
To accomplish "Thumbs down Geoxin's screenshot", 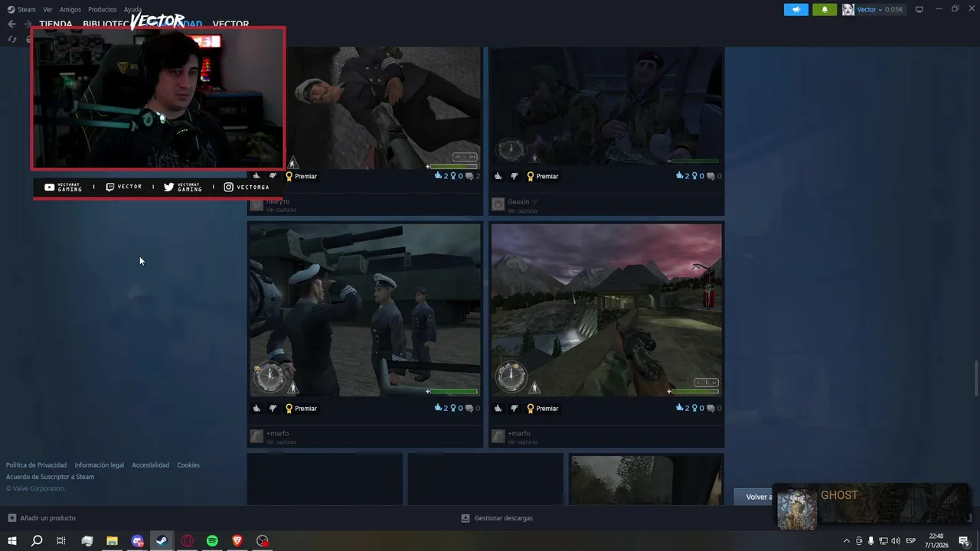I will [514, 176].
